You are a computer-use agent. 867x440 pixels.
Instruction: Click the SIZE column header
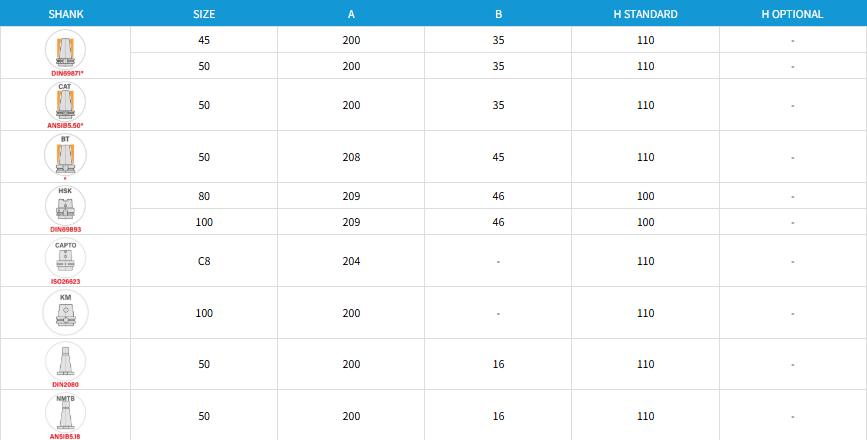click(204, 14)
